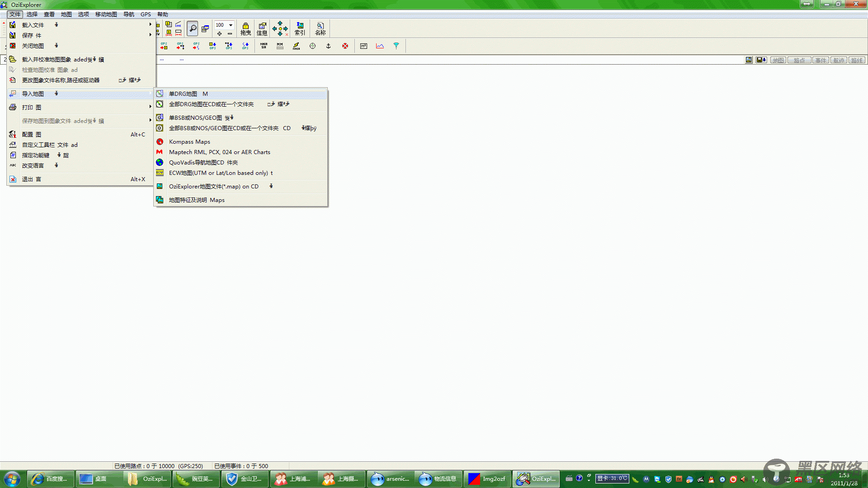This screenshot has height=488, width=868.
Task: Click the MM moving map icon
Action: tap(280, 46)
